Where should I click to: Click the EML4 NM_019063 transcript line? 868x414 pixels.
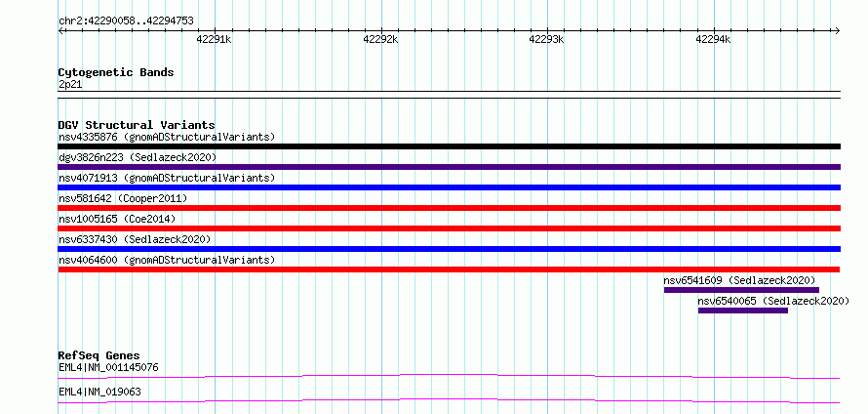[x=449, y=400]
